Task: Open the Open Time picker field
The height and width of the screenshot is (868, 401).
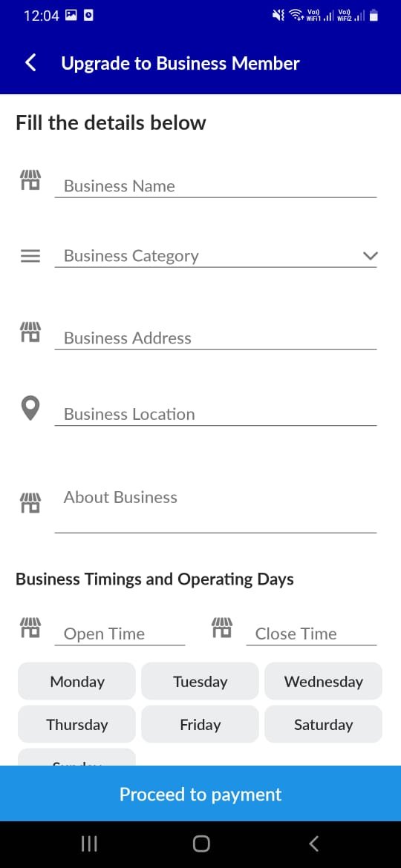Action: tap(120, 634)
